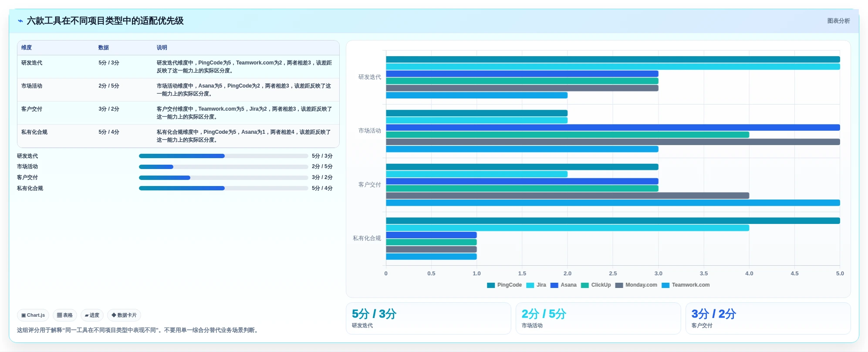Click the 市场活动 progress bar
This screenshot has height=352, width=868.
coord(223,167)
